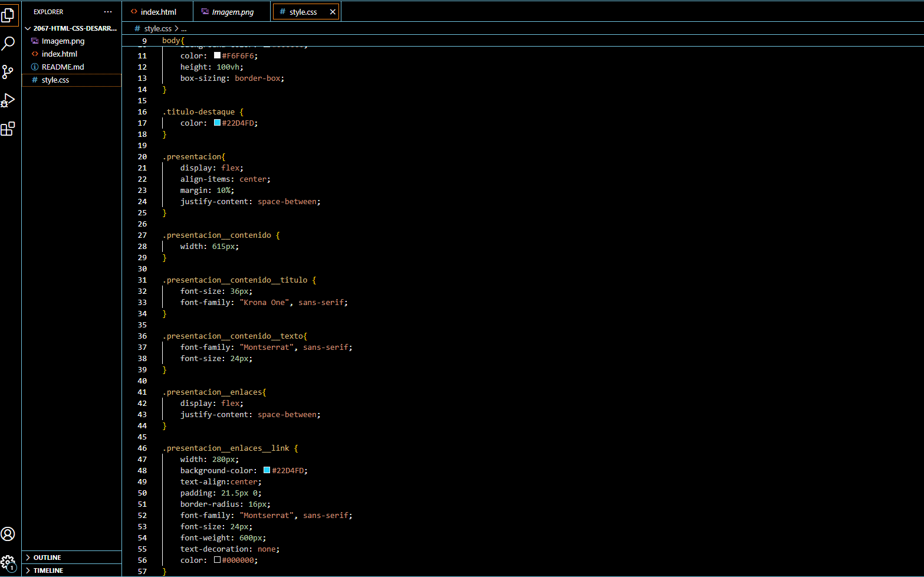Click the box-sizing: border-box declaration
This screenshot has height=577, width=924.
232,78
